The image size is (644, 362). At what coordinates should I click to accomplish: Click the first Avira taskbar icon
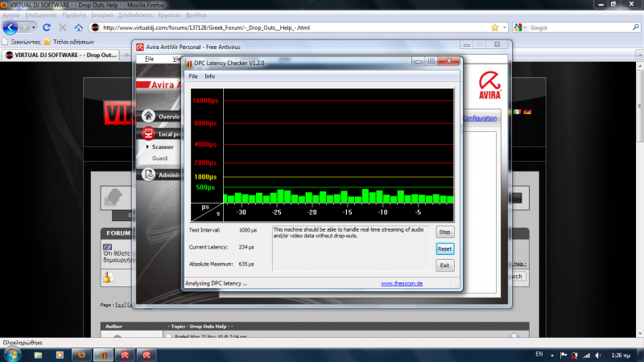coord(125,355)
